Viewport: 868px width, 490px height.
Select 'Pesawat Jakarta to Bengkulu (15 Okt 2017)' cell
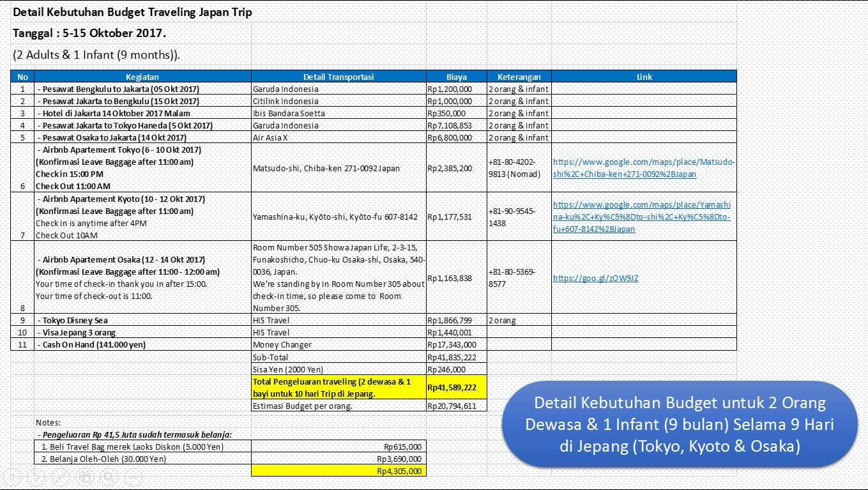coord(143,101)
